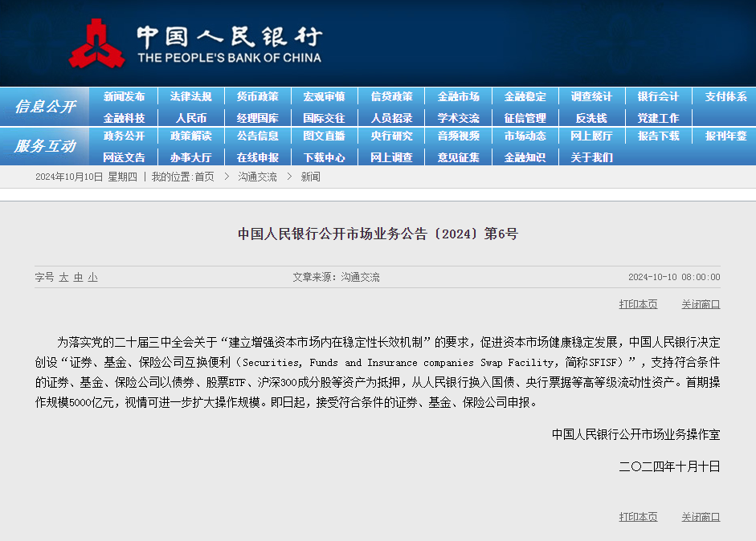This screenshot has width=756, height=541.
Task: Open the 调查统计 menu item
Action: coord(591,96)
